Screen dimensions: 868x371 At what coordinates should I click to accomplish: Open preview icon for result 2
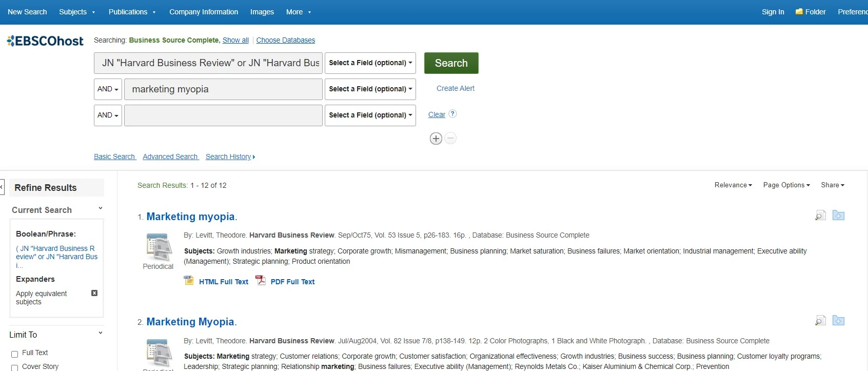pos(820,321)
